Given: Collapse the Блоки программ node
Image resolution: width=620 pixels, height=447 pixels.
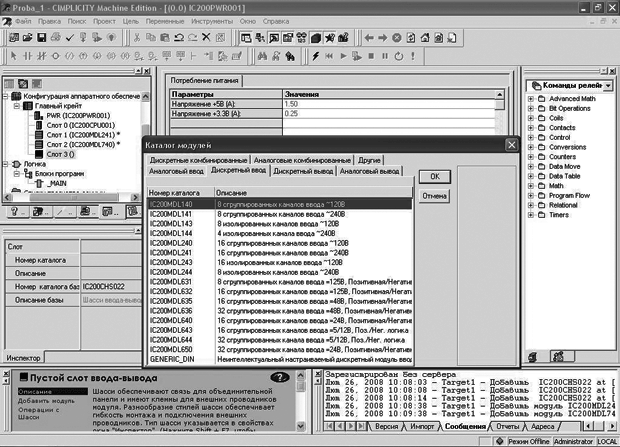Looking at the screenshot, I should pyautogui.click(x=17, y=174).
